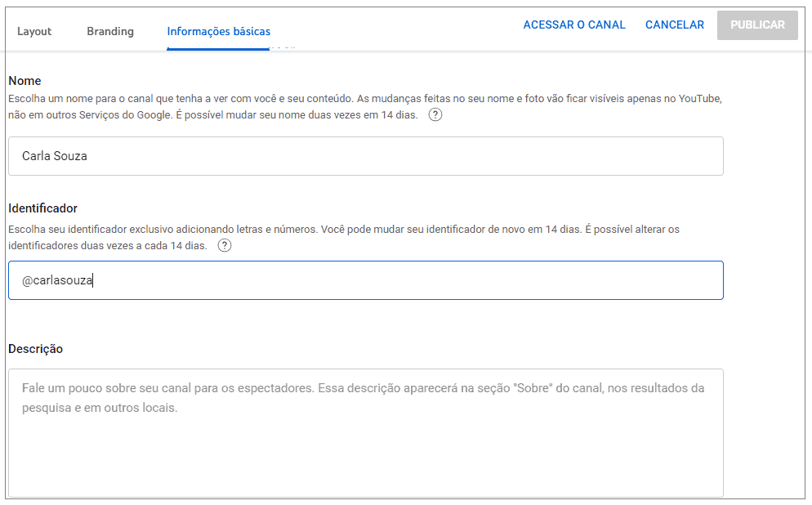Viewport: 812px width, 505px height.
Task: Select the Informações básicas tab
Action: tap(219, 32)
